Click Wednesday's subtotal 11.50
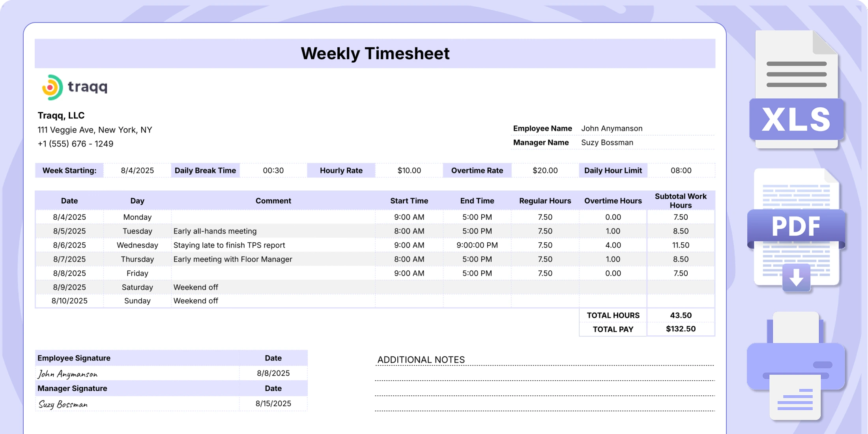The height and width of the screenshot is (434, 868). tap(681, 245)
